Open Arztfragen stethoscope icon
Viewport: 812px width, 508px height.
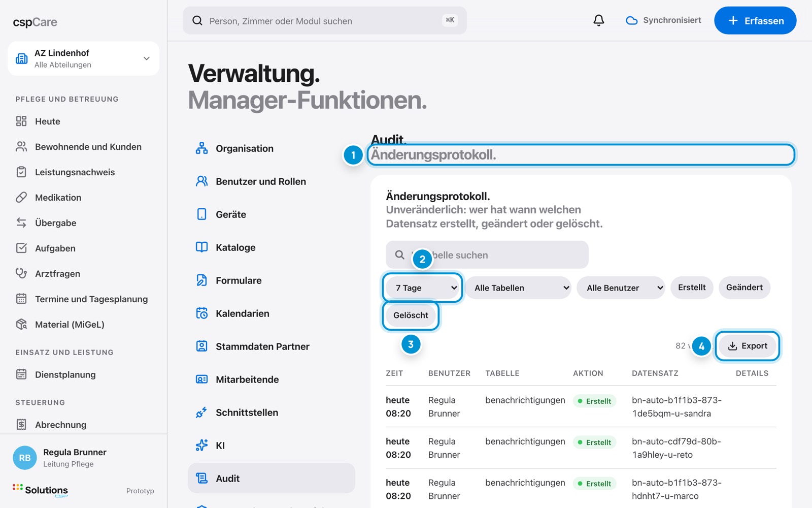coord(21,273)
